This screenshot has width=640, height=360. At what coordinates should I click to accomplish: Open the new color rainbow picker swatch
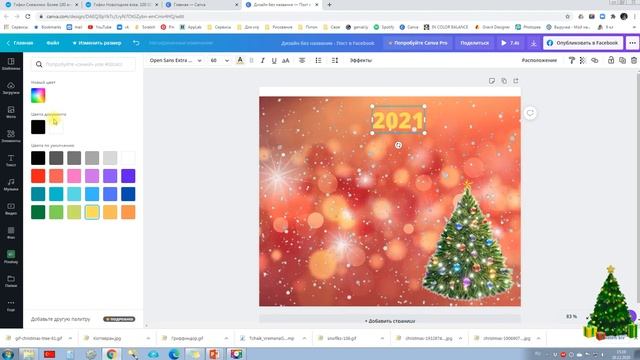point(38,96)
